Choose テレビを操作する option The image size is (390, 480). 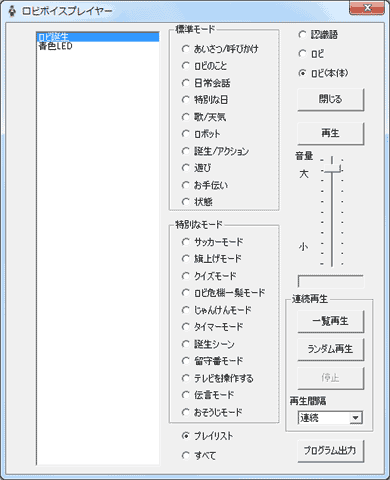click(185, 378)
